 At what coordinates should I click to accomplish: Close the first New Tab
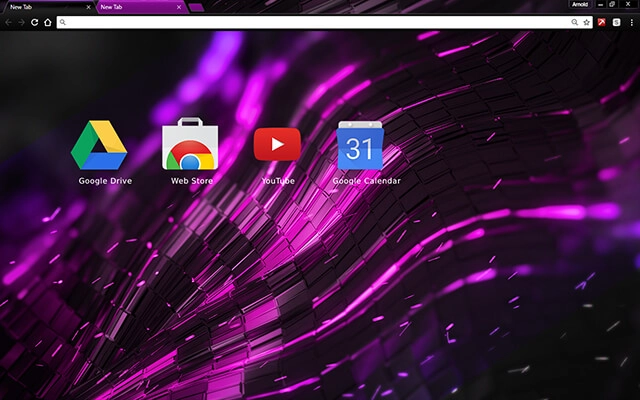pos(88,7)
